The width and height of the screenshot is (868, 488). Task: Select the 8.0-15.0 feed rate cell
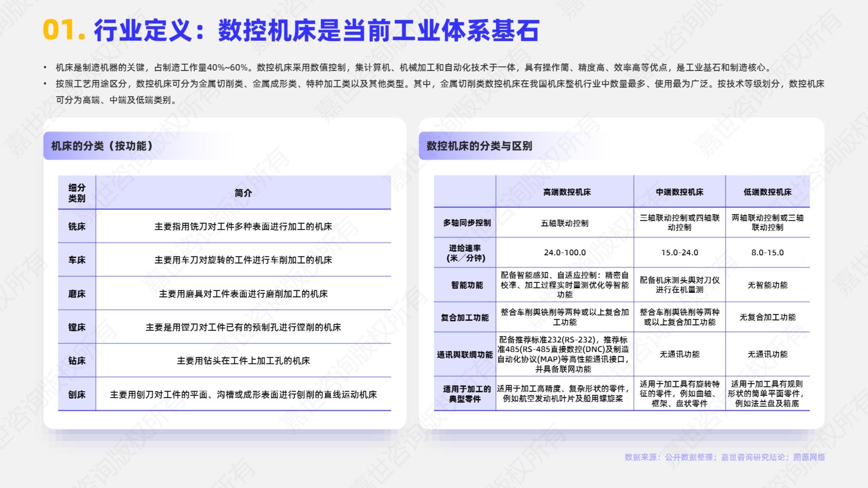[767, 252]
